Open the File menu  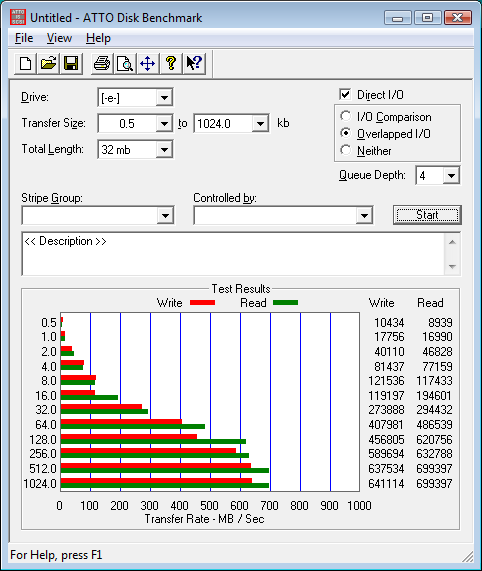[x=24, y=38]
